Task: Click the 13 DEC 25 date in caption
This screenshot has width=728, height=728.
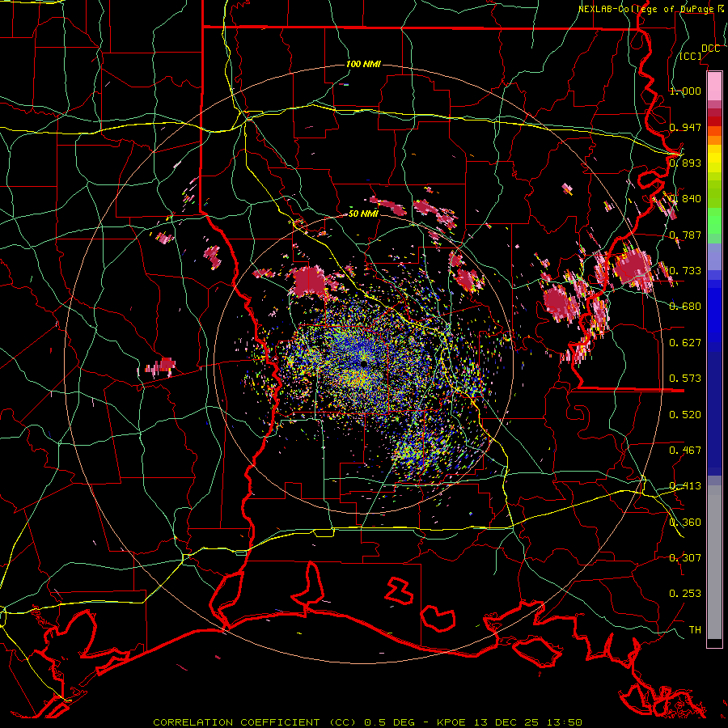Action: tap(508, 722)
